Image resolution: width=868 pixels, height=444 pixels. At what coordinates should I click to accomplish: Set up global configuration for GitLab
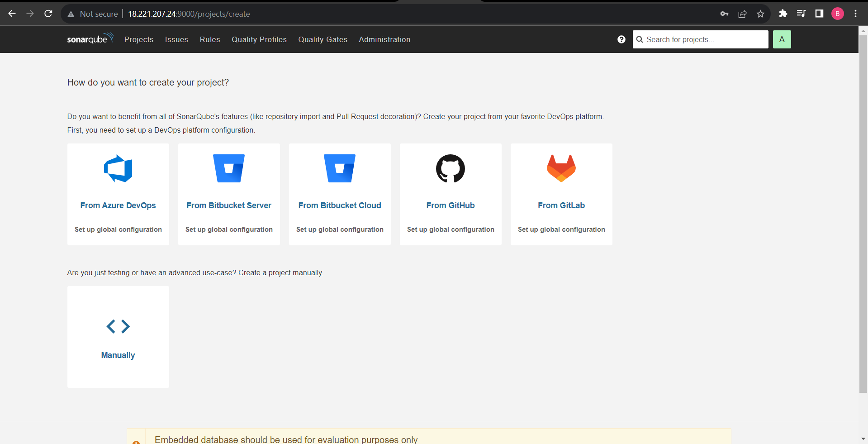tap(561, 229)
